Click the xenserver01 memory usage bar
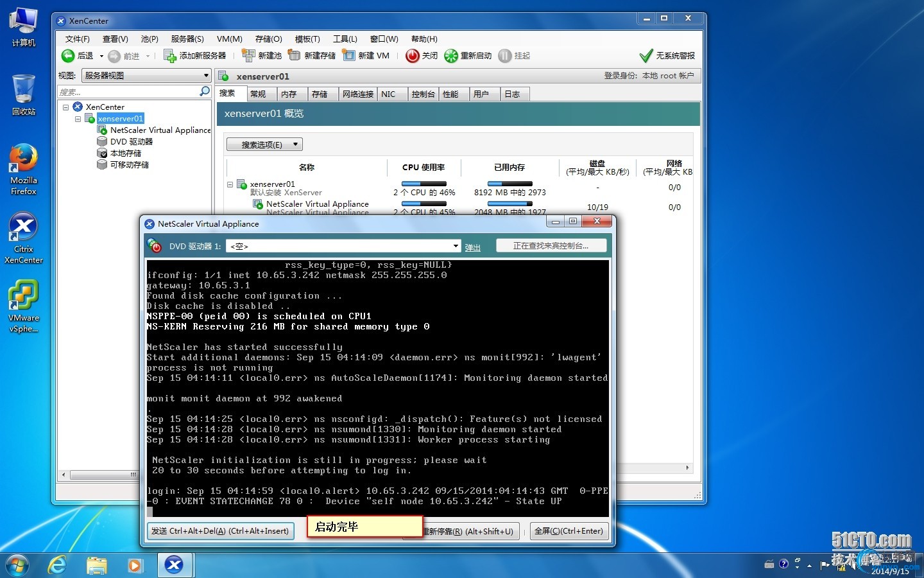 509,184
